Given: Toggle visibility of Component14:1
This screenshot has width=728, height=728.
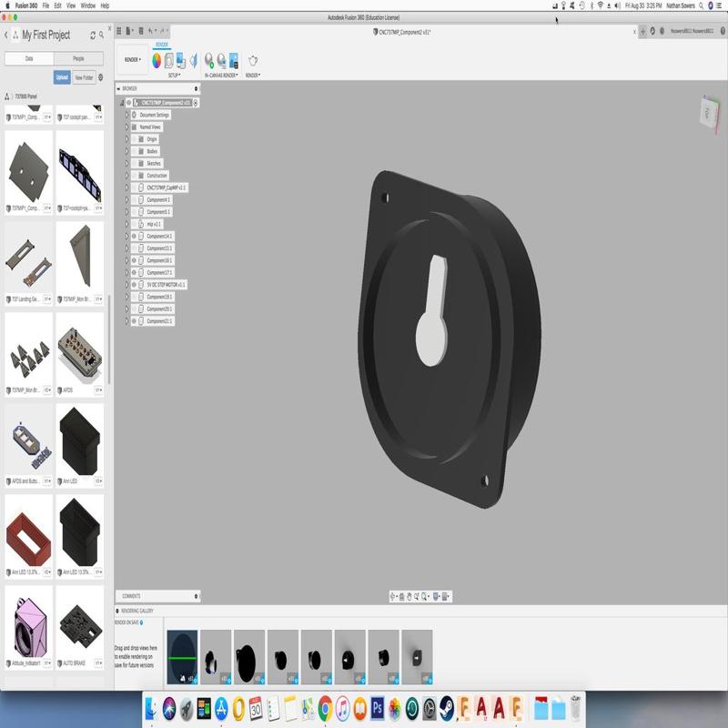Looking at the screenshot, I should (134, 237).
